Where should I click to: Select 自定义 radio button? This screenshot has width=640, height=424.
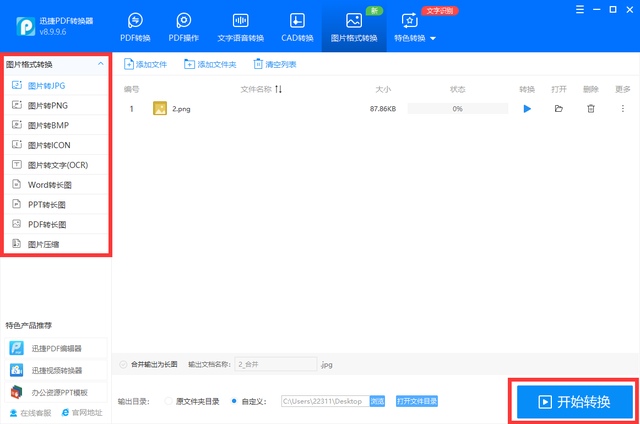[234, 401]
